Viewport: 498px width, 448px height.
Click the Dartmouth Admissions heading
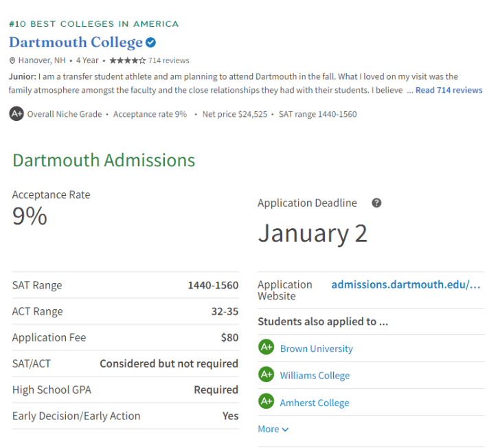point(104,160)
